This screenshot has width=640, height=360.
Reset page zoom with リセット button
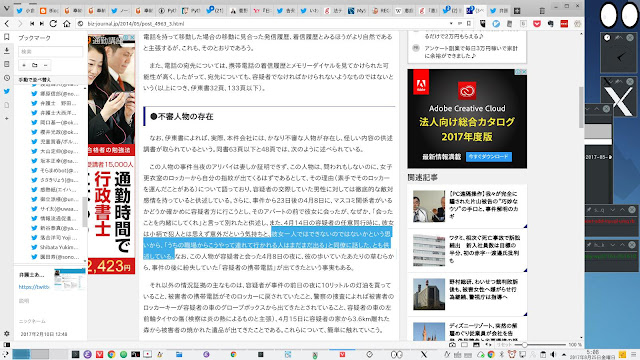pyautogui.click(x=504, y=344)
